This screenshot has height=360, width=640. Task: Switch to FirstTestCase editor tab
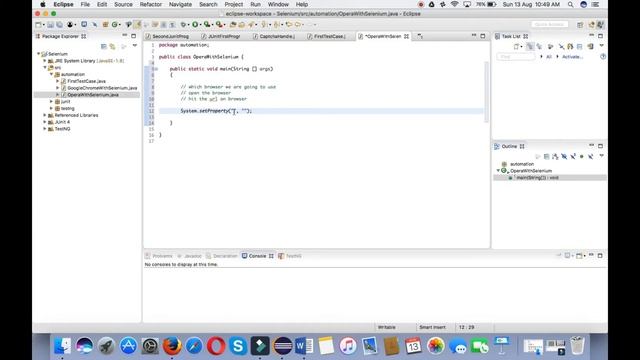click(x=329, y=36)
